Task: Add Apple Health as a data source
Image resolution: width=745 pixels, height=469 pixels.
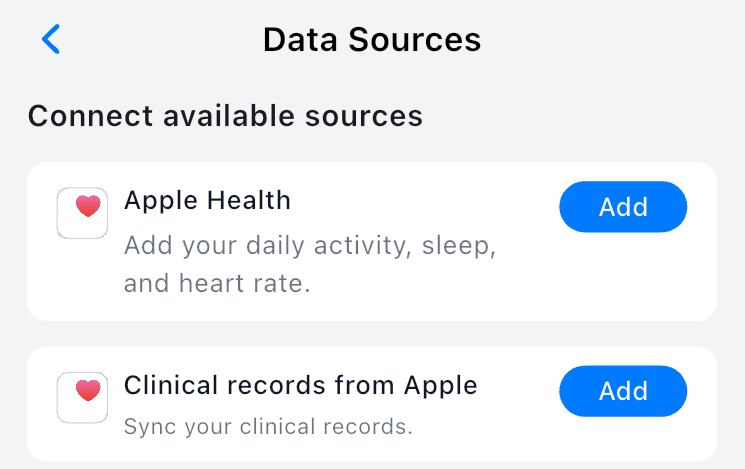Action: (x=623, y=207)
